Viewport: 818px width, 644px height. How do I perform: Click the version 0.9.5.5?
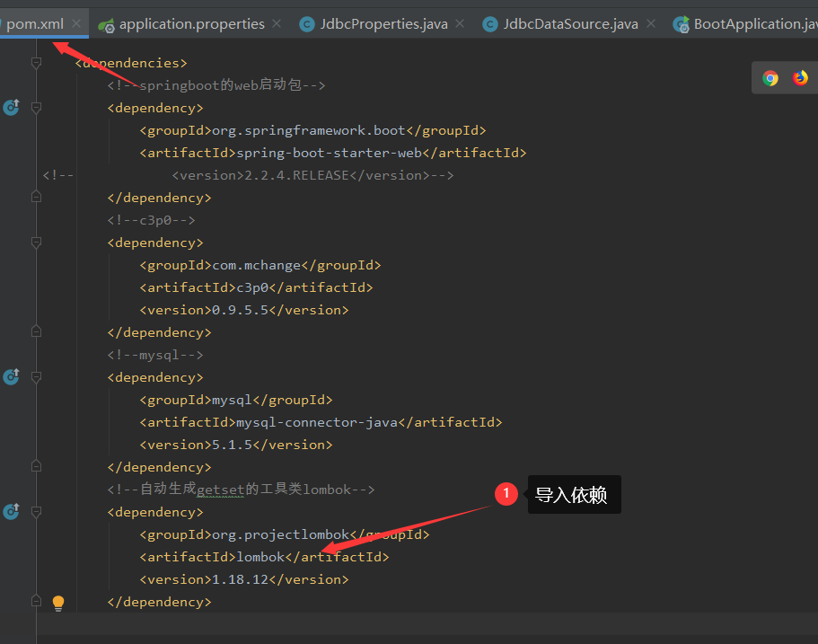tap(240, 310)
